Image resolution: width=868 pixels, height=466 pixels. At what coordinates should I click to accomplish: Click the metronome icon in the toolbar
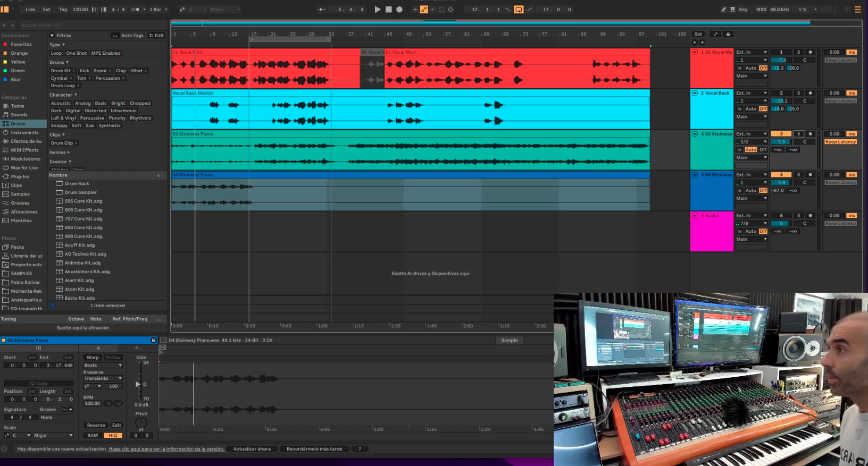[135, 10]
